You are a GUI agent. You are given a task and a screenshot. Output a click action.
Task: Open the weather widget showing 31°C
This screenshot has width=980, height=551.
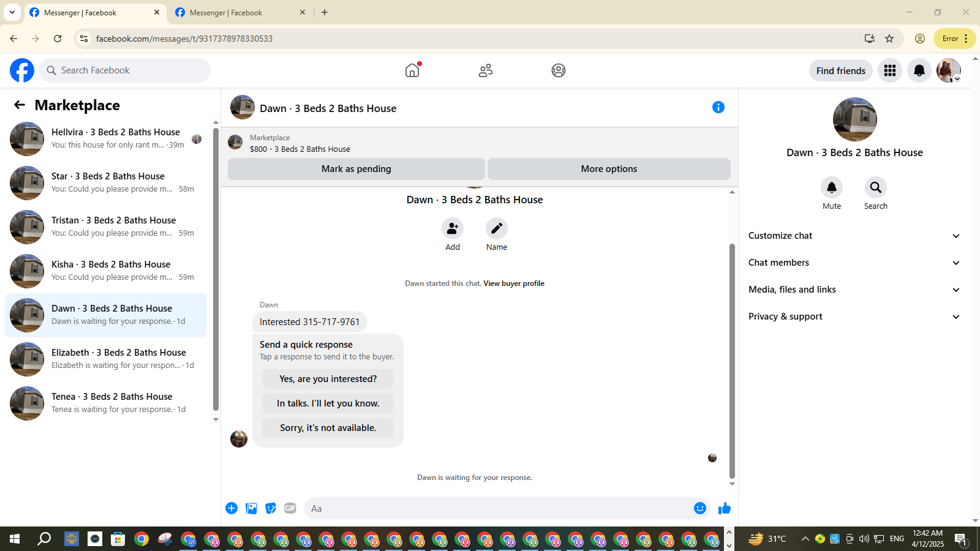coord(767,539)
